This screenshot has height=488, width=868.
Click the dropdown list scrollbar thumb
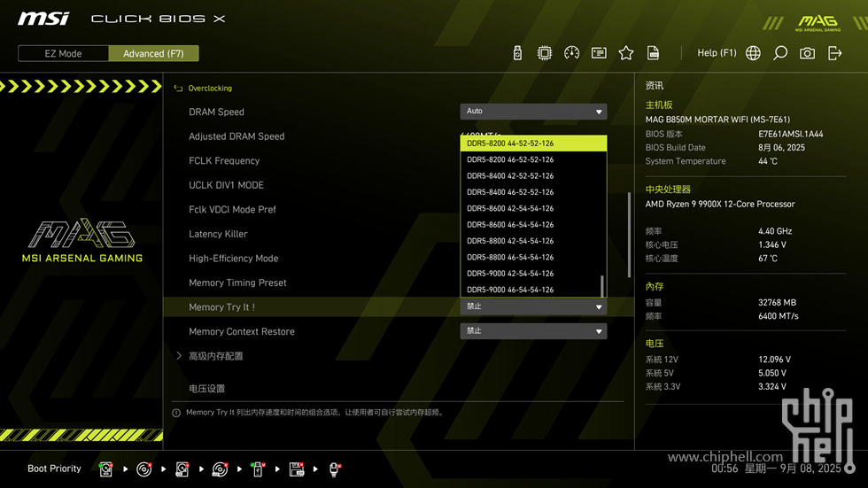pos(602,286)
